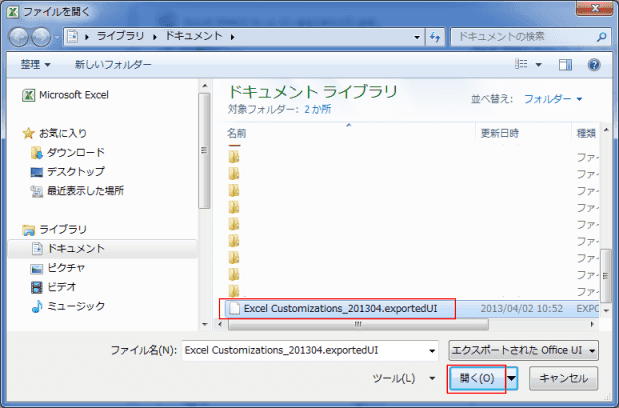The height and width of the screenshot is (408, 619).
Task: Sort by 種類 column header
Action: (x=585, y=133)
